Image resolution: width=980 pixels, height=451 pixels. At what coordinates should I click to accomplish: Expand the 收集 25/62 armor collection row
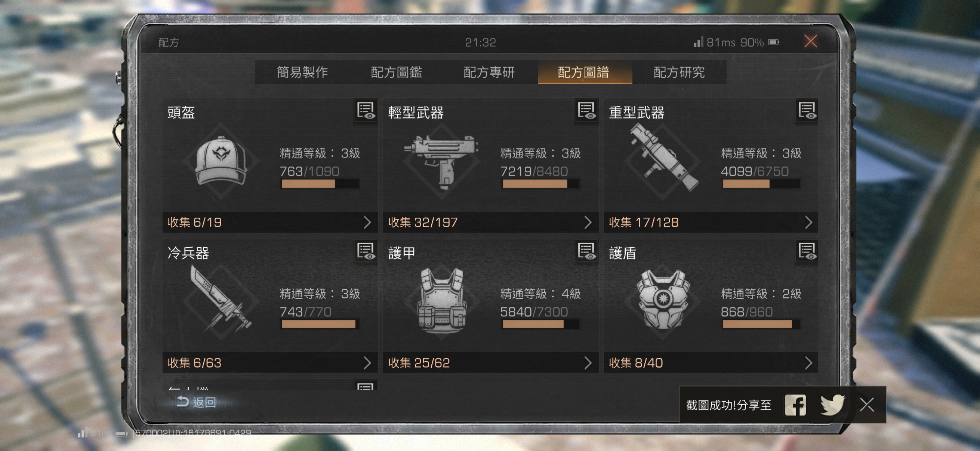(x=491, y=363)
